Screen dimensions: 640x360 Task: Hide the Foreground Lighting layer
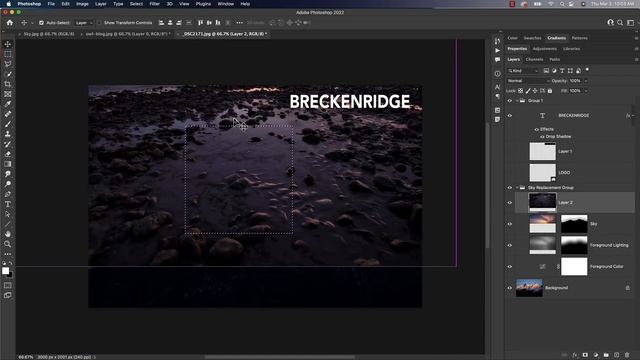(510, 245)
